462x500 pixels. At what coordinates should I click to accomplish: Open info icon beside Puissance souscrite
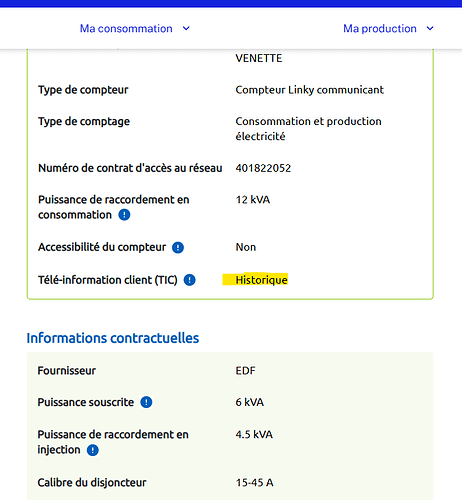coord(146,402)
